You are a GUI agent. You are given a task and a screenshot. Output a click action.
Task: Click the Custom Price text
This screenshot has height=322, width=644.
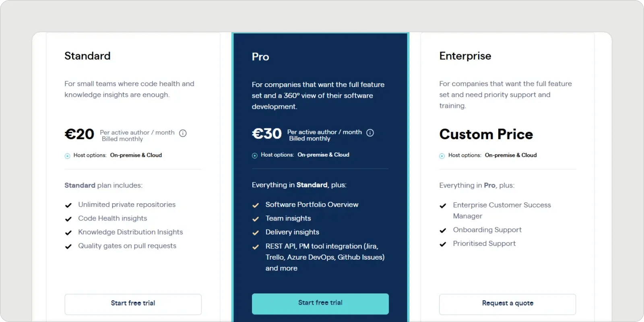coord(486,134)
